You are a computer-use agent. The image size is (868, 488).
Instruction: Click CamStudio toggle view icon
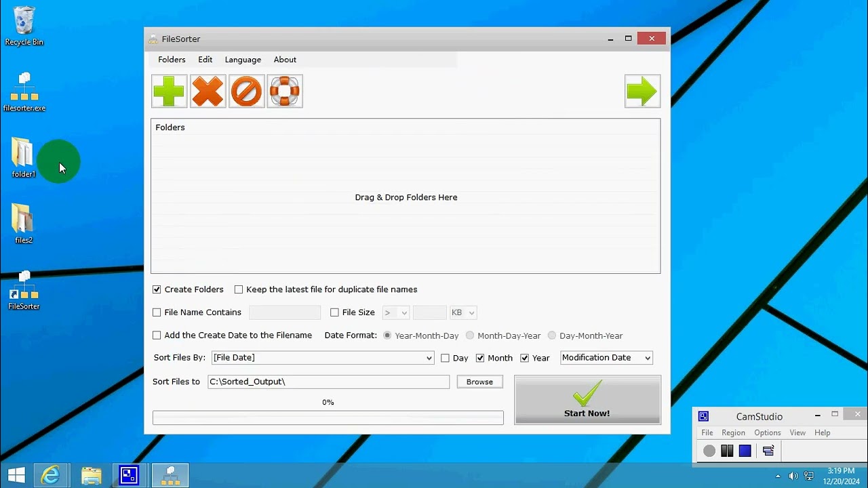click(768, 451)
